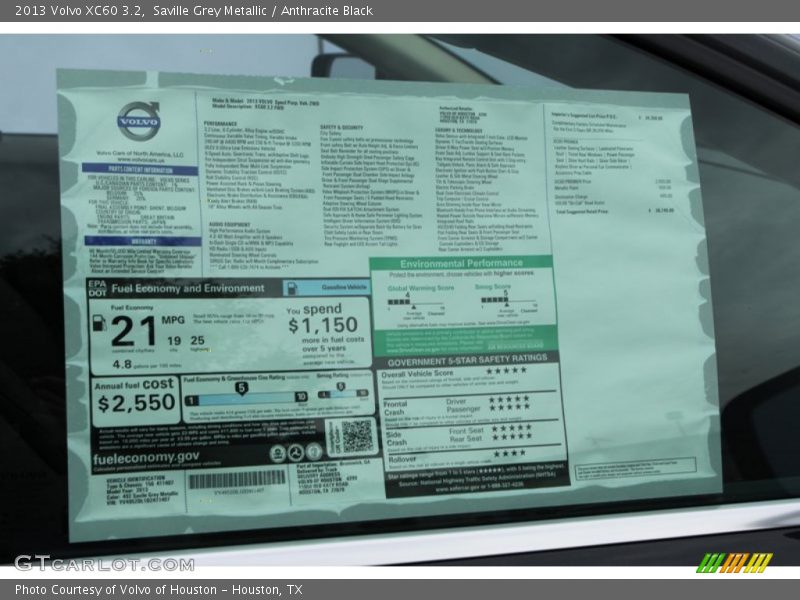Select the 2013 Volvo XC60 3.2 title text
The width and height of the screenshot is (800, 600).
coord(76,11)
